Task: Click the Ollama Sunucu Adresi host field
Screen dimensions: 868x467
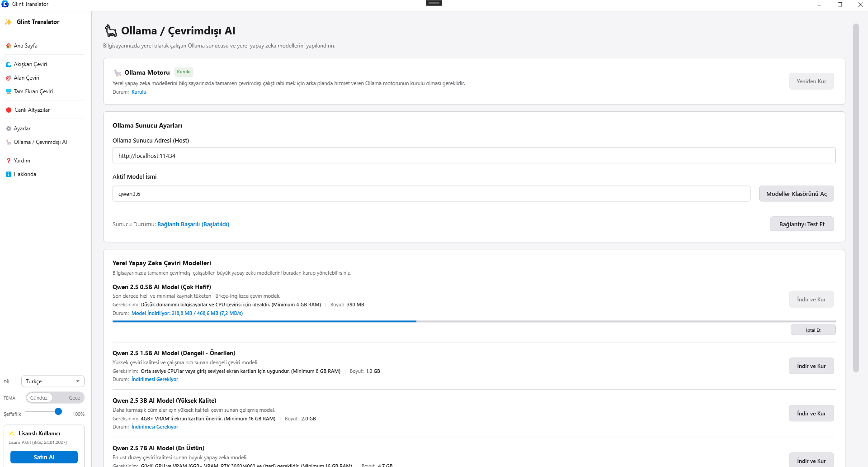Action: 474,156
